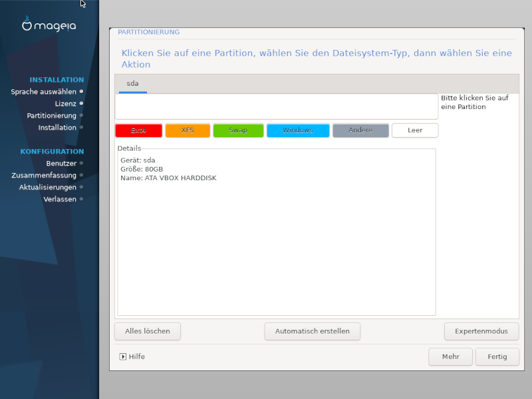The height and width of the screenshot is (399, 532).
Task: Confirm partitioning with Fertig
Action: pos(497,357)
